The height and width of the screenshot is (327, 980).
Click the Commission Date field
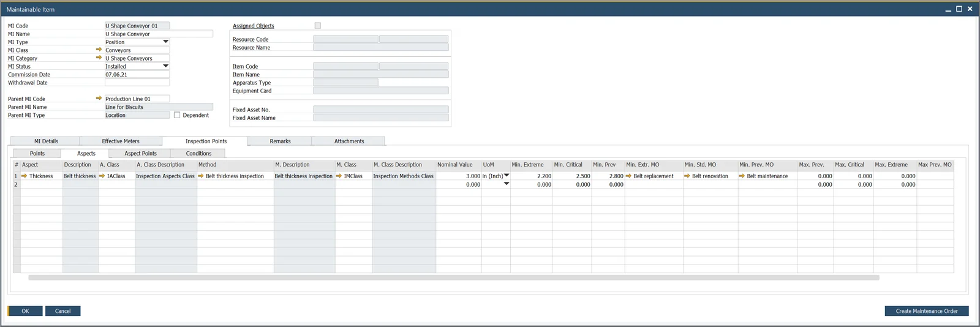137,74
